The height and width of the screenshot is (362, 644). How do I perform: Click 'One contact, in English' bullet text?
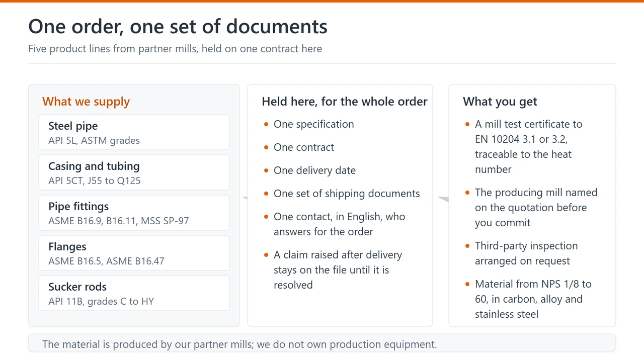[340, 224]
